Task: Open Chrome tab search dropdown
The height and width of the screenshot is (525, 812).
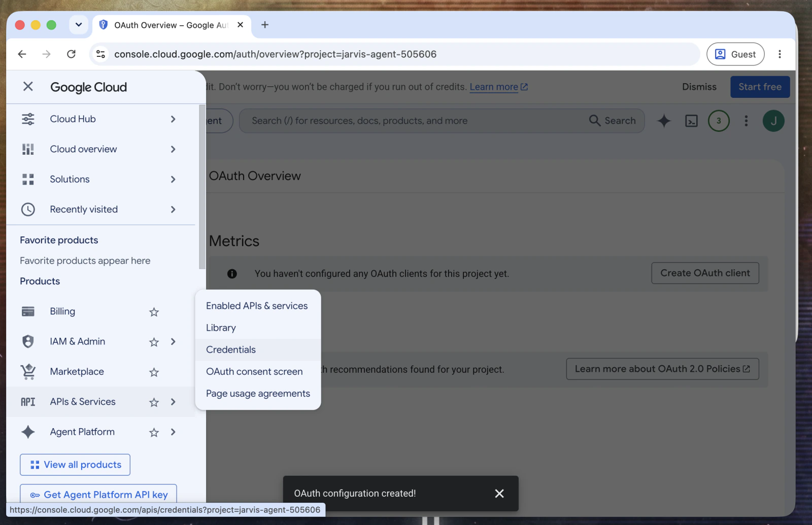Action: (78, 25)
